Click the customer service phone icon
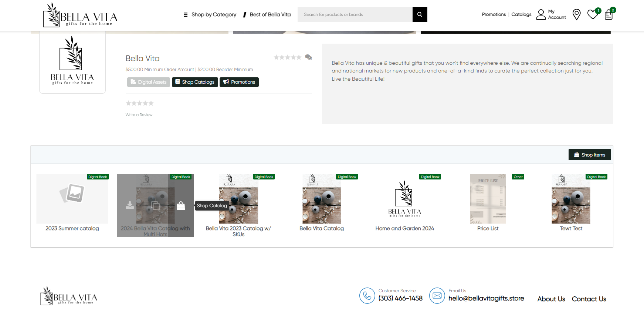644x316 pixels. click(367, 296)
